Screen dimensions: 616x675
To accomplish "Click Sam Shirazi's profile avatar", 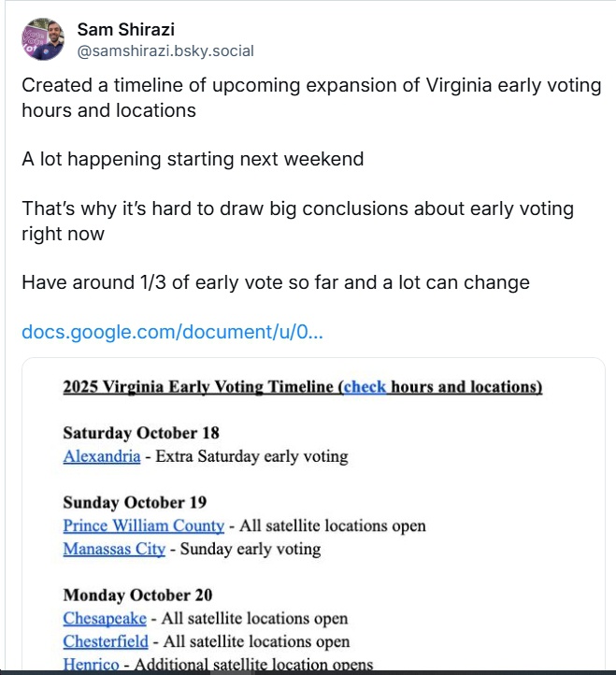I will (x=43, y=38).
